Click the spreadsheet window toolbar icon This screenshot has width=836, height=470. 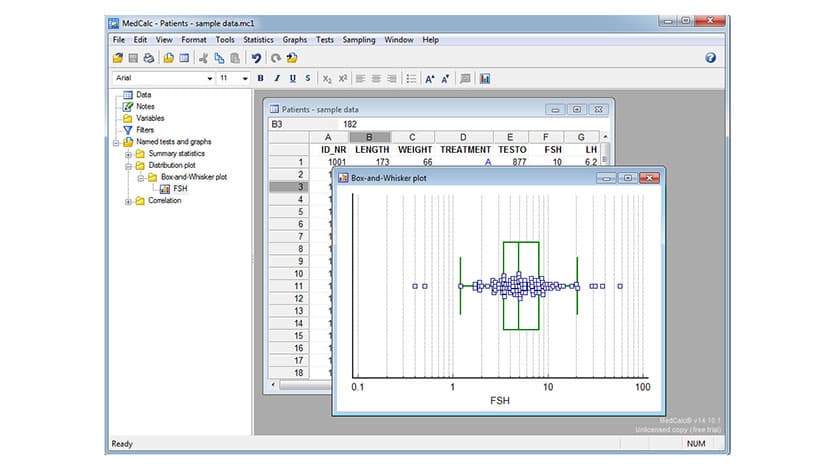pos(184,58)
